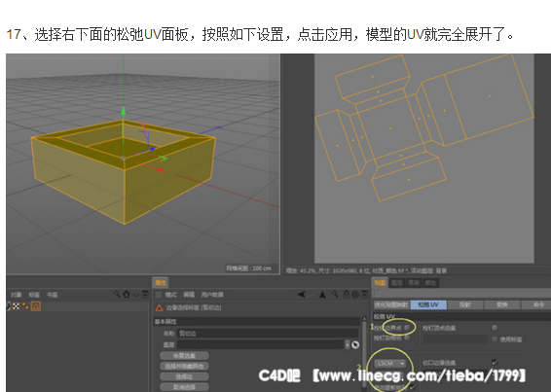Select the checkerboard texture tag on the object row
Viewport: 551px width, 392px height.
(16, 306)
